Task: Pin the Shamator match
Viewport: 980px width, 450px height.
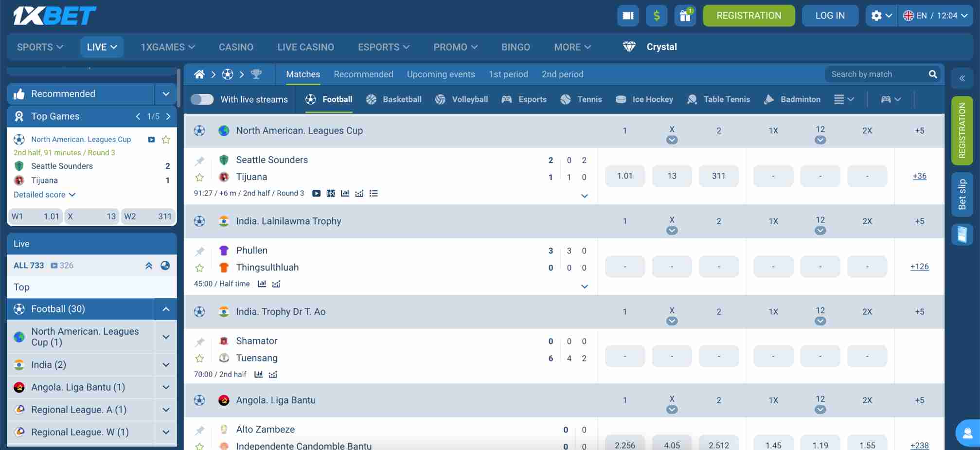Action: (x=200, y=342)
